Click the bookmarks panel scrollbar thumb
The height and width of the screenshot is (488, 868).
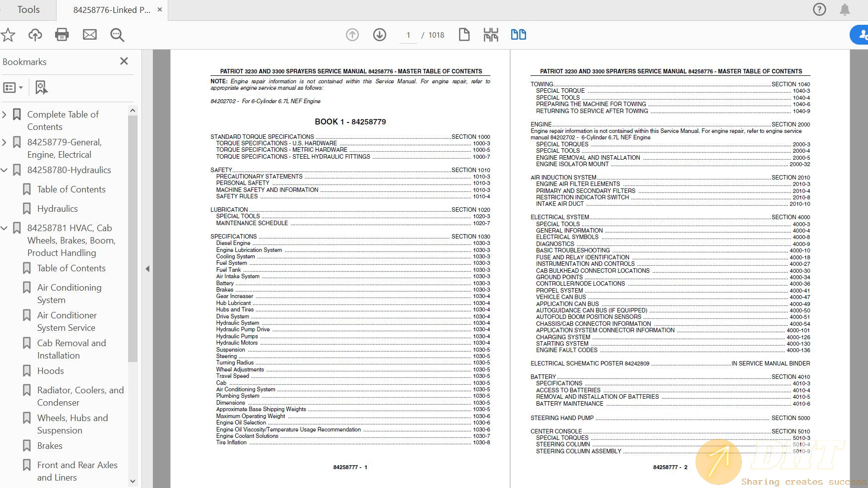(133, 238)
